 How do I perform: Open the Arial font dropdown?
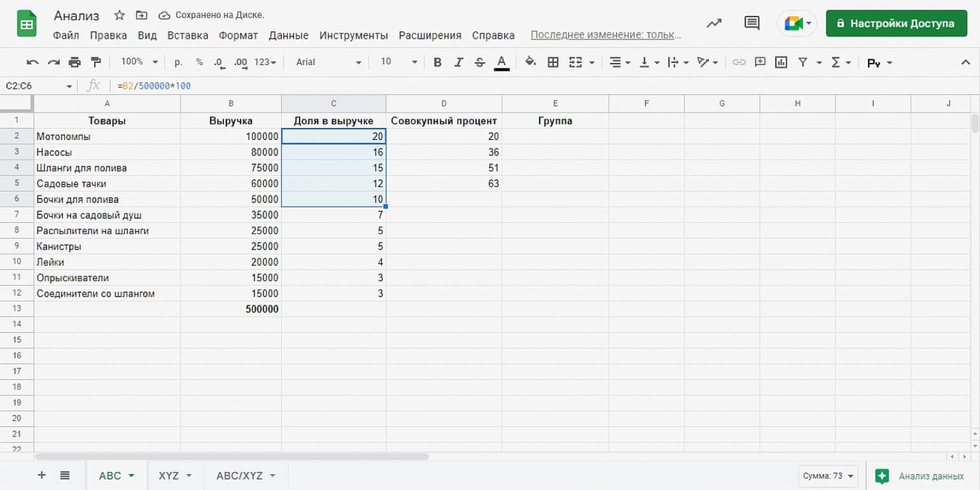[328, 62]
